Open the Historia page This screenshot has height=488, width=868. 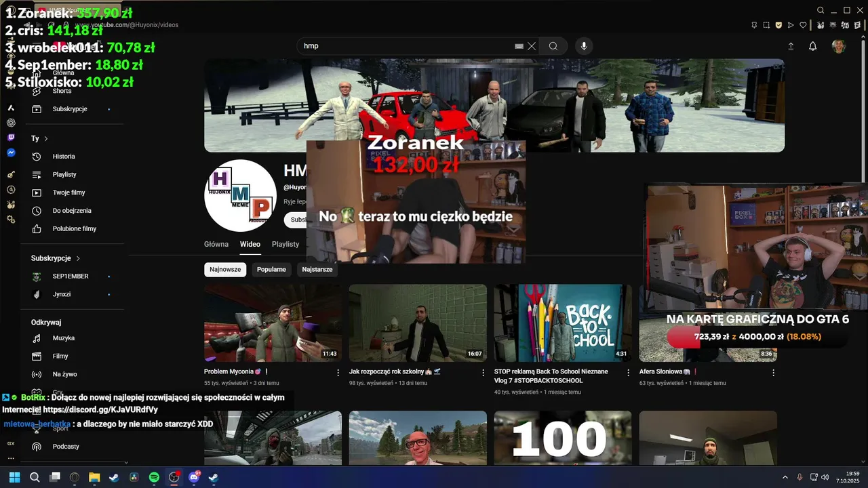pos(64,157)
